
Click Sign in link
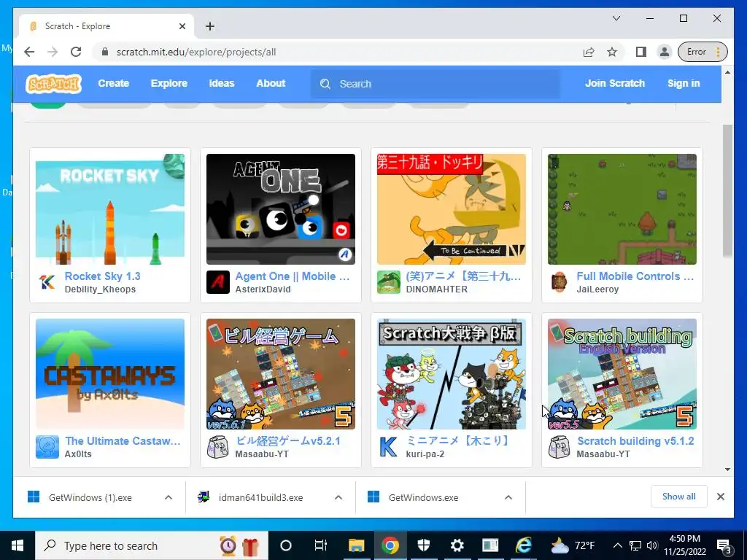tap(684, 83)
